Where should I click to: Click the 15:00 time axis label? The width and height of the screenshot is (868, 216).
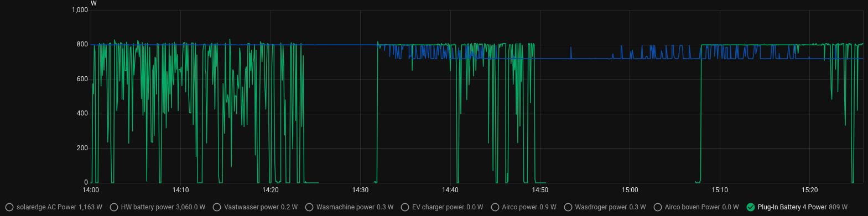630,190
